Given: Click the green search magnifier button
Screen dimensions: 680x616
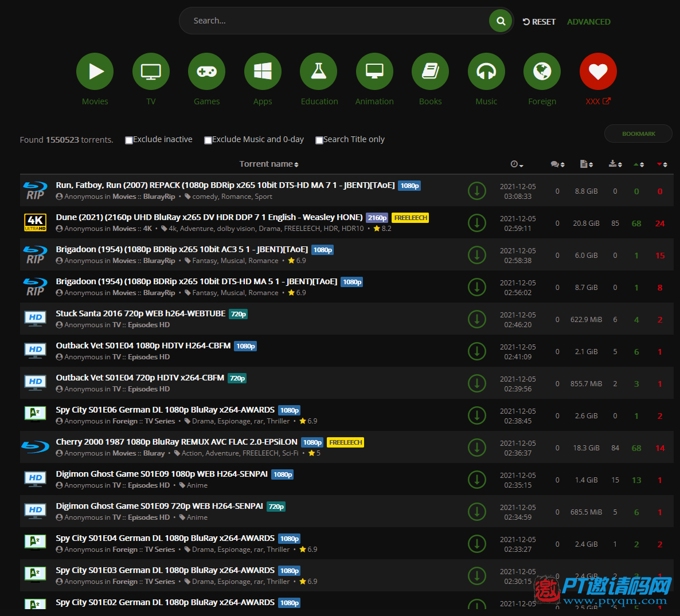Looking at the screenshot, I should click(501, 21).
